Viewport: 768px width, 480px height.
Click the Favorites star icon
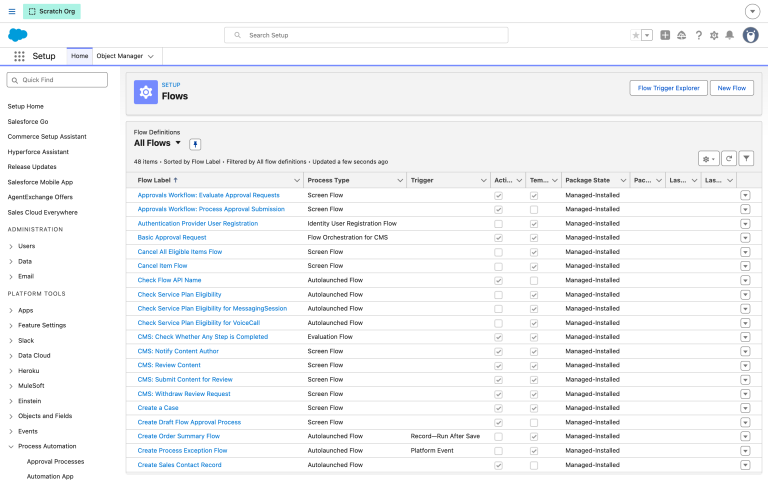(x=636, y=35)
